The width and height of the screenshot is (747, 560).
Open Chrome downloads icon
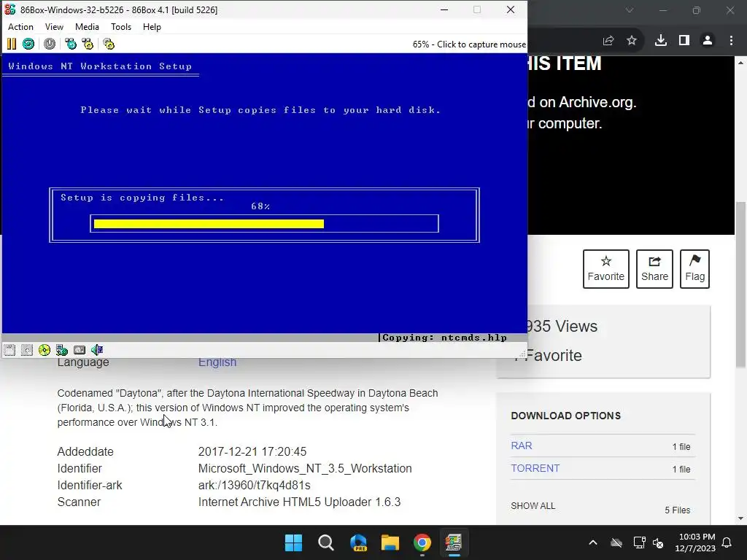(660, 41)
